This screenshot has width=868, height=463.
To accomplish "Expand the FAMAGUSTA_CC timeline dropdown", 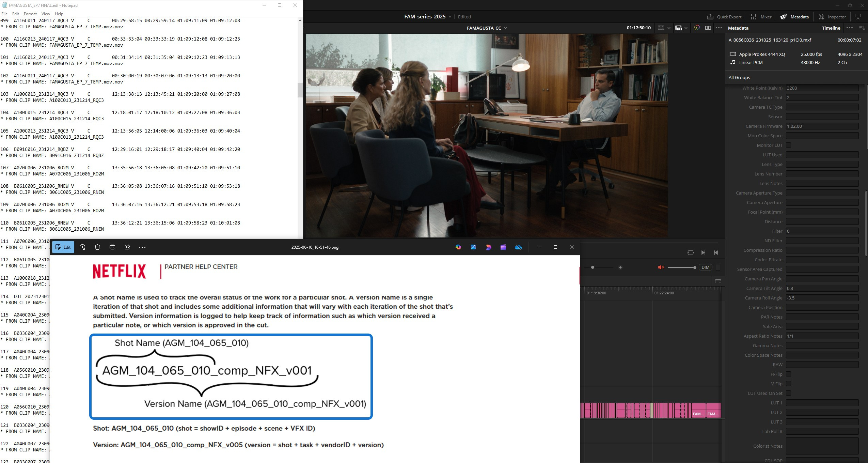I will (505, 28).
